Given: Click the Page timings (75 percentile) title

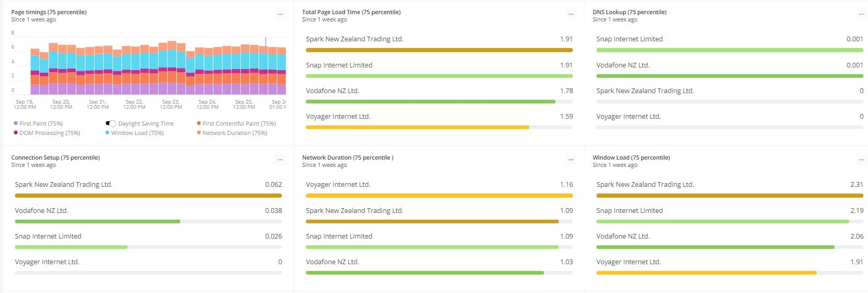Looking at the screenshot, I should point(49,12).
